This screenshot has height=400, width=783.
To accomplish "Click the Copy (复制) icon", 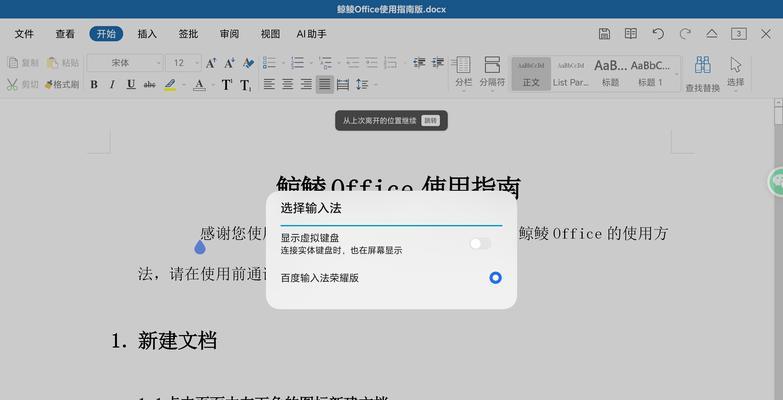I will pyautogui.click(x=13, y=63).
